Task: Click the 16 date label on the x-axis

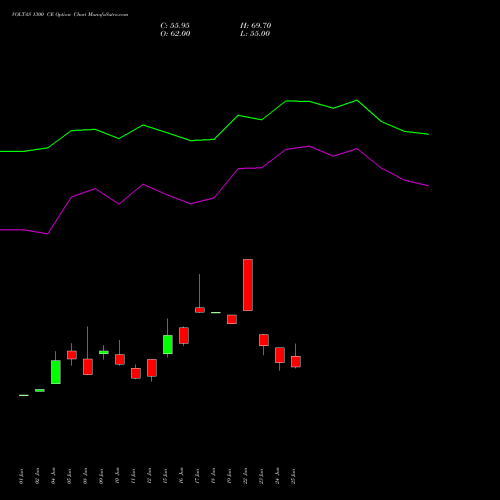Action: [181, 476]
